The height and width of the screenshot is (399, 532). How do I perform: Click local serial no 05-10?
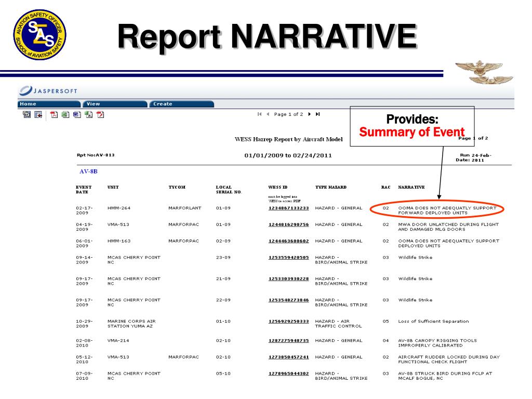pos(223,374)
